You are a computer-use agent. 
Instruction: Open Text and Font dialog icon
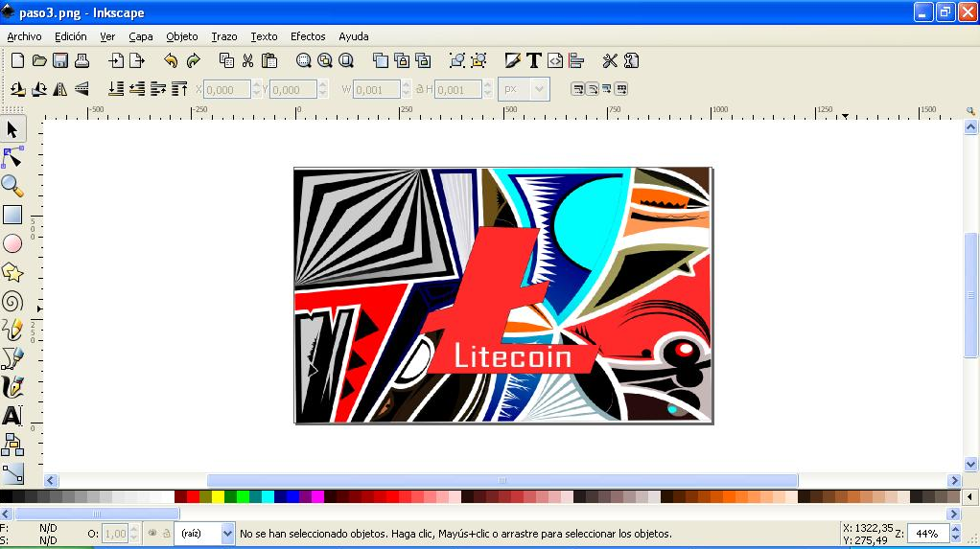point(533,60)
